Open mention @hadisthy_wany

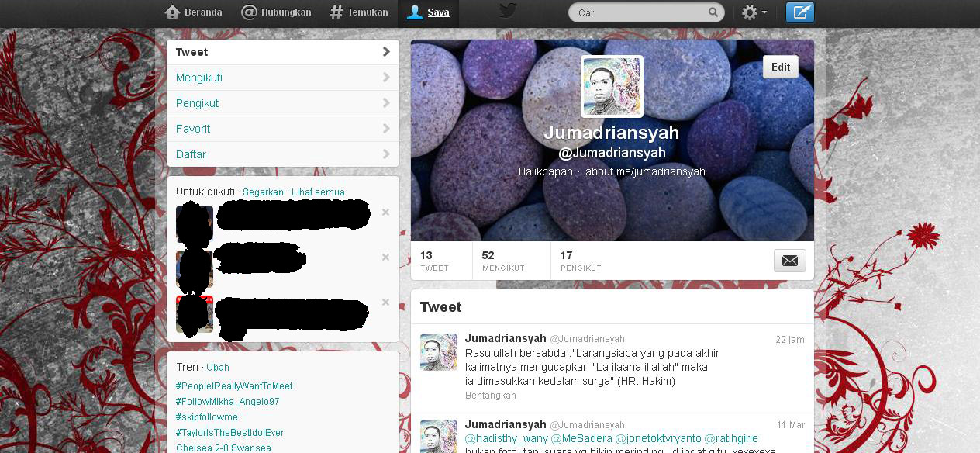click(x=506, y=439)
